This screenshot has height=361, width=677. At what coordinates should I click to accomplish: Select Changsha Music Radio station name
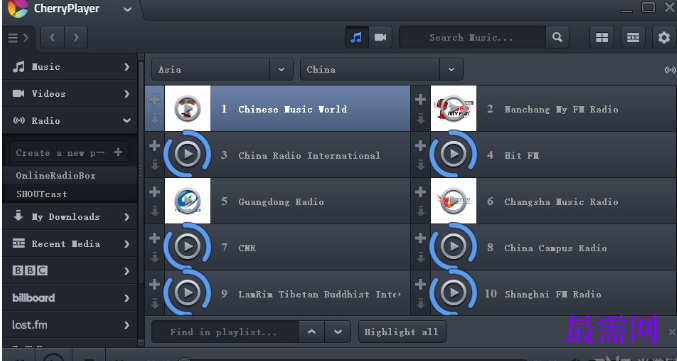[561, 202]
